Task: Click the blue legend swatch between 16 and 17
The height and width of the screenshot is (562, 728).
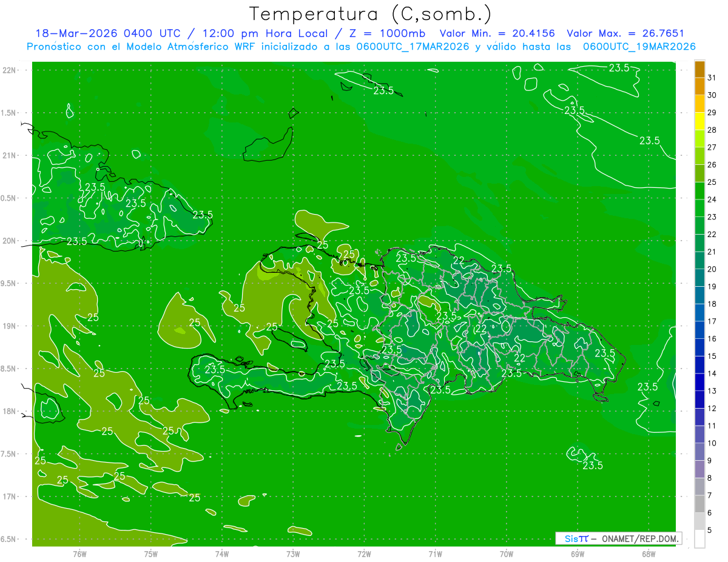Action: pos(699,330)
